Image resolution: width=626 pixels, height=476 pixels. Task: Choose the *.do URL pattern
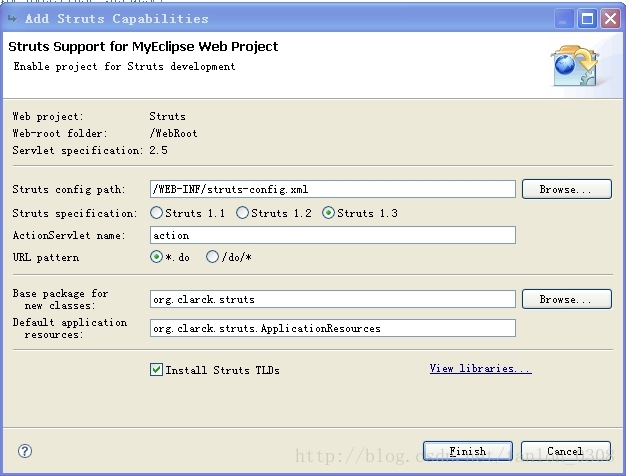click(156, 257)
